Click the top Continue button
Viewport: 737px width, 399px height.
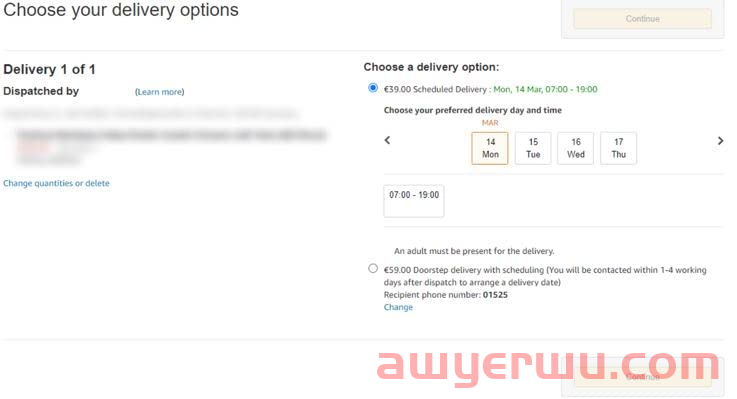click(x=643, y=19)
